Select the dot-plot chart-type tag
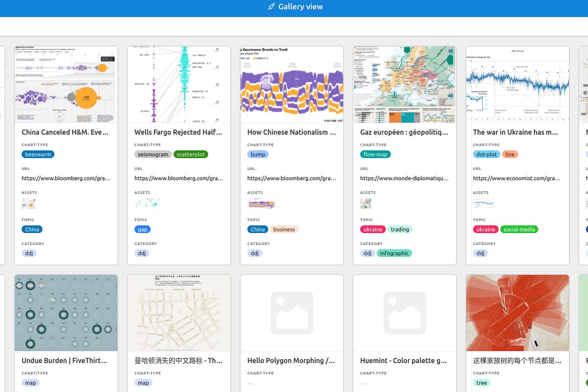The image size is (588, 392). coord(486,154)
